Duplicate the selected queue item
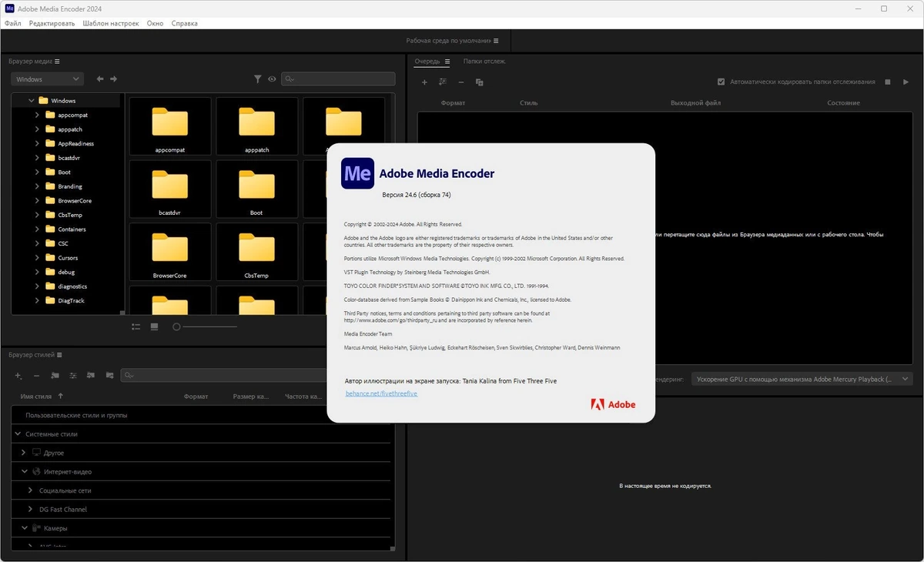Viewport: 924px width, 562px height. pos(479,82)
